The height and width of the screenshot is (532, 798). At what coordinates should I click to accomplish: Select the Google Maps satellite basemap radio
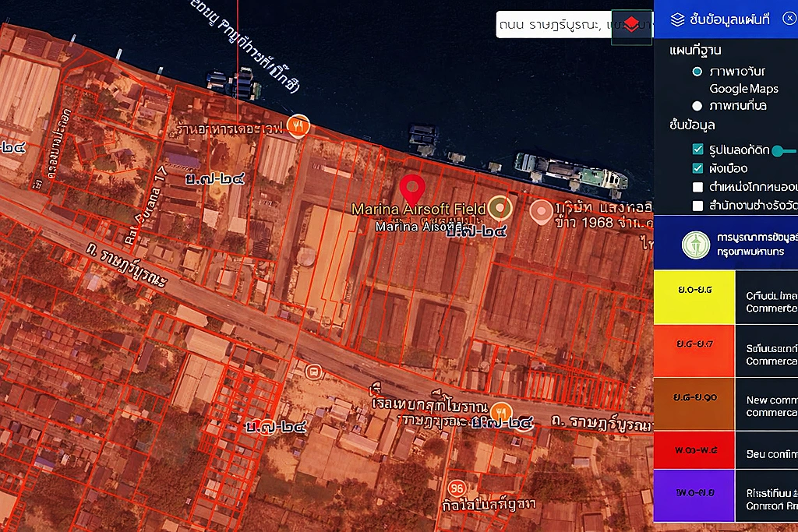tap(697, 72)
